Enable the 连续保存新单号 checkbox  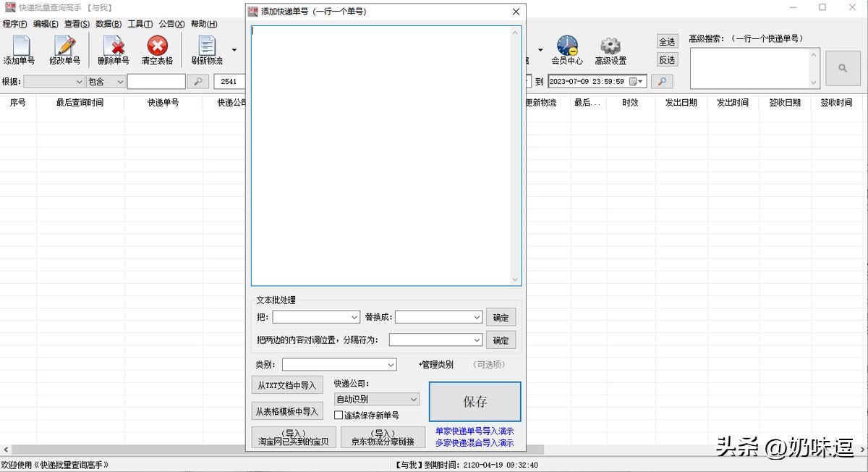338,415
